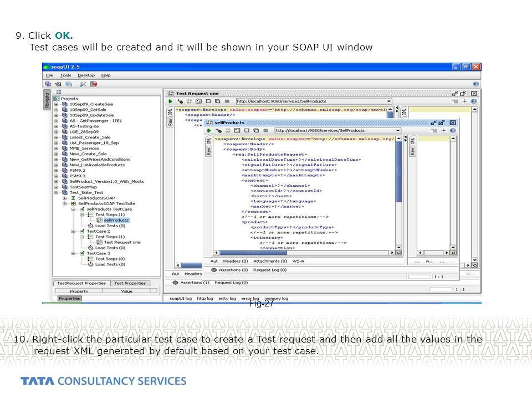Image resolution: width=532 pixels, height=399 pixels.
Task: Open the Desktop menu
Action: tap(86, 75)
